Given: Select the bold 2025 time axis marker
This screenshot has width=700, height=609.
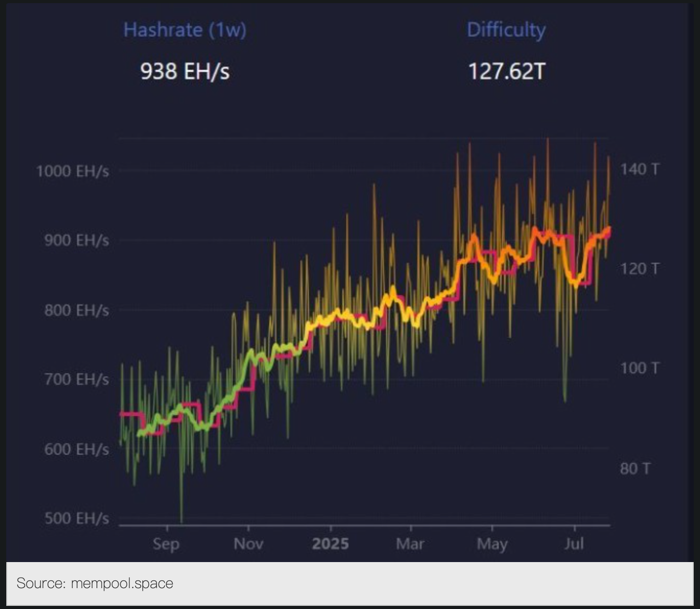Looking at the screenshot, I should [330, 544].
